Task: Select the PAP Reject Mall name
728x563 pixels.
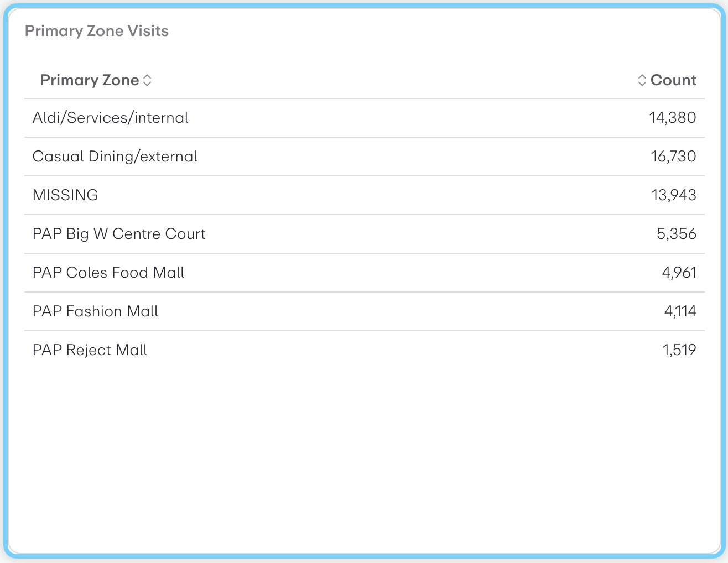Action: pyautogui.click(x=90, y=350)
